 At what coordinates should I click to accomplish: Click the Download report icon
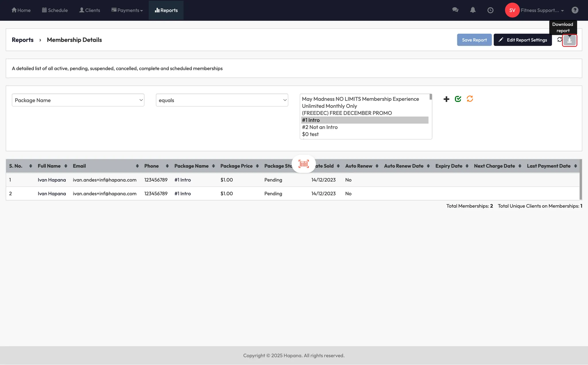click(569, 40)
